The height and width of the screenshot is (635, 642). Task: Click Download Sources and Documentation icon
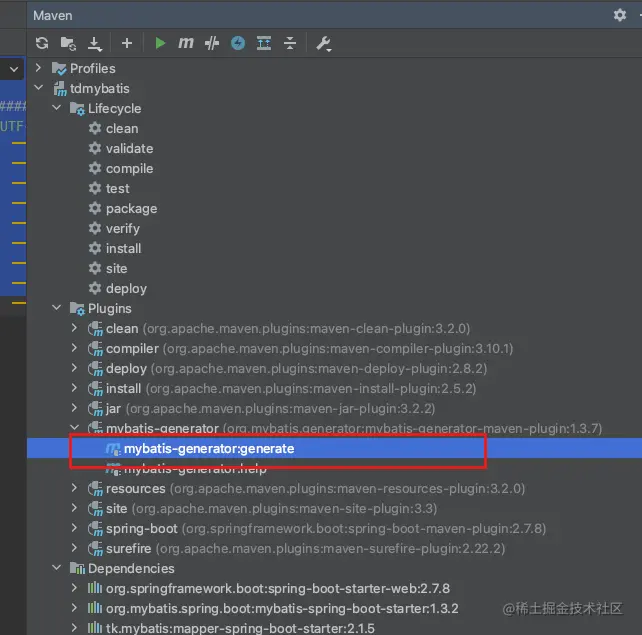[95, 43]
